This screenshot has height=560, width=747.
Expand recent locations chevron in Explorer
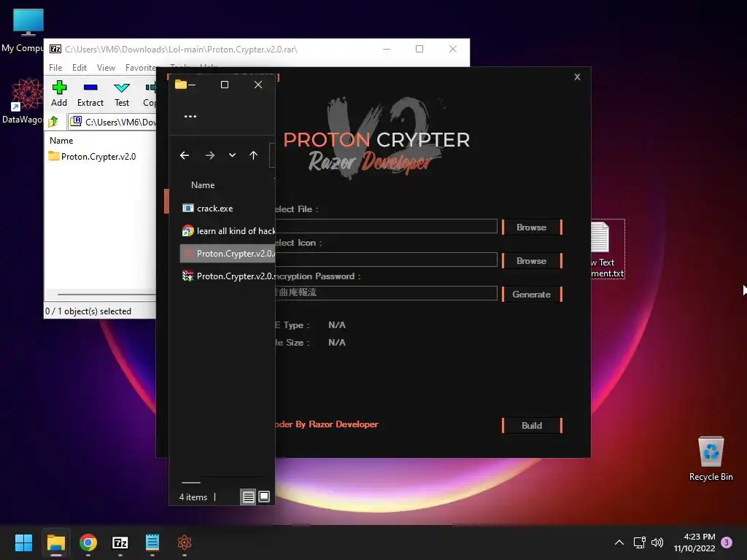click(232, 155)
